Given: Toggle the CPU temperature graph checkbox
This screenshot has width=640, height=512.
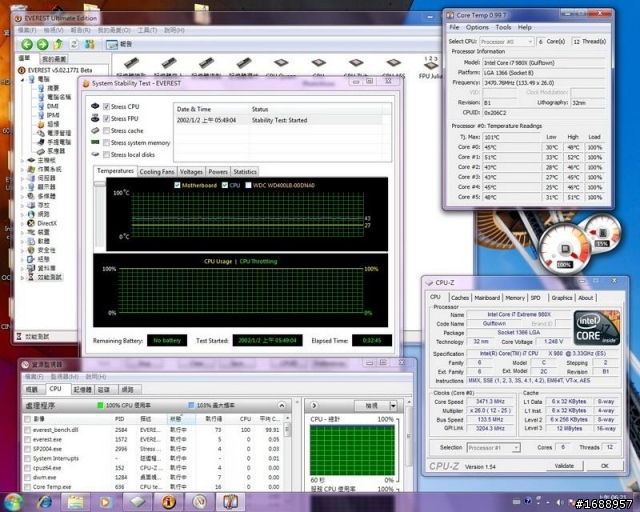Looking at the screenshot, I should click(225, 185).
